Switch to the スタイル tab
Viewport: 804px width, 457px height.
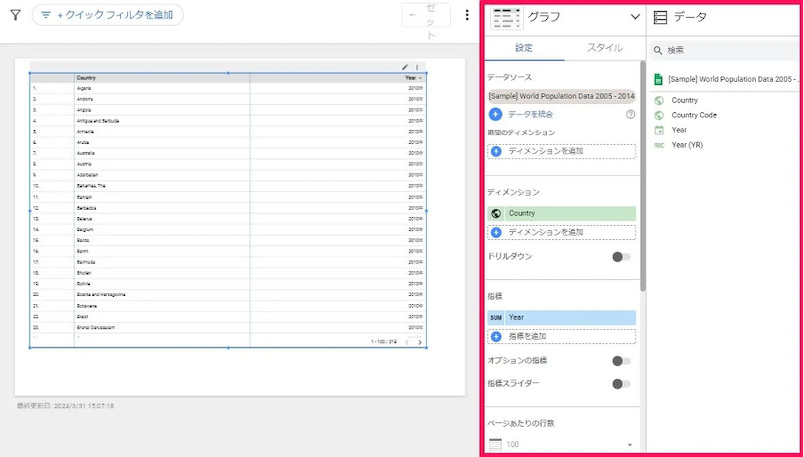click(x=605, y=48)
